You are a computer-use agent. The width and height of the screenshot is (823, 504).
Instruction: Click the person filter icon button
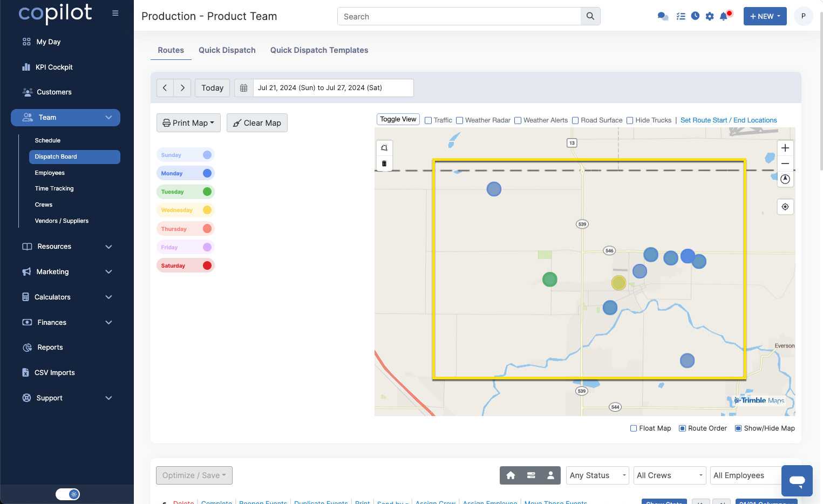551,475
